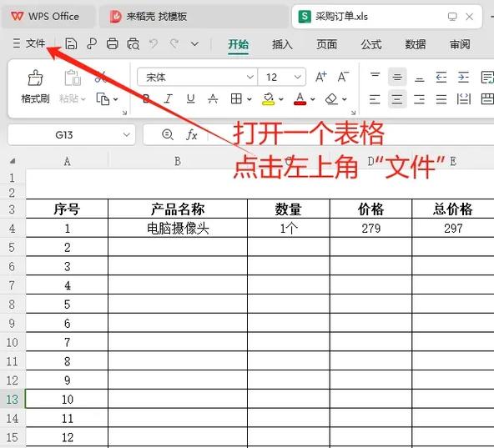Image resolution: width=494 pixels, height=448 pixels.
Task: Expand the Name Box dropdown
Action: coord(127,135)
